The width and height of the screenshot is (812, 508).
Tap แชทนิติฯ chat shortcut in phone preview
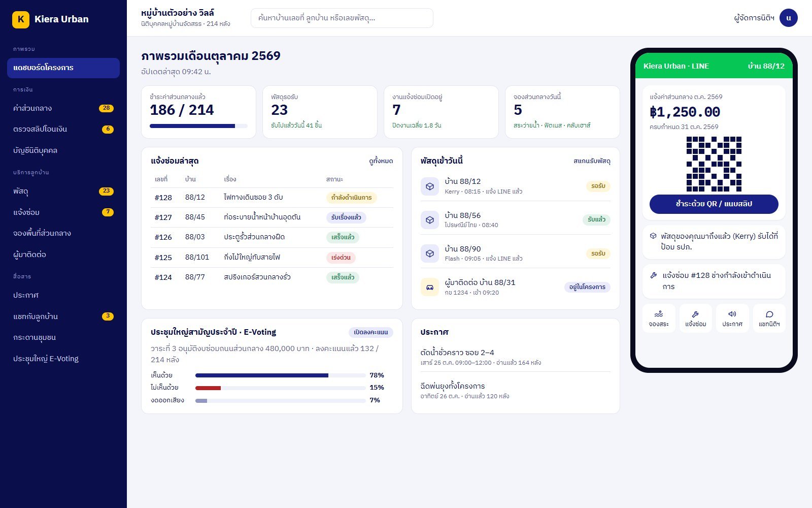pos(769,318)
